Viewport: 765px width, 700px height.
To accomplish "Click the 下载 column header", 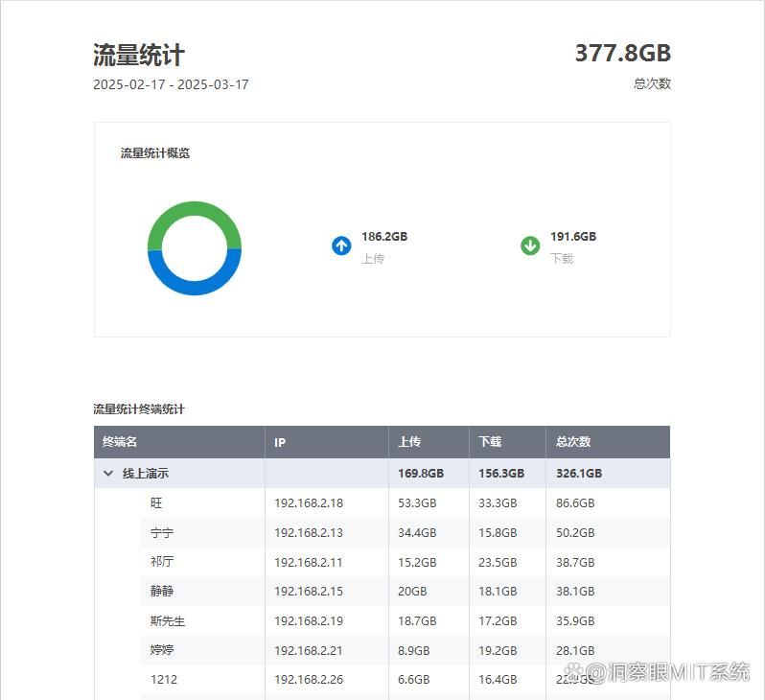I will click(507, 442).
